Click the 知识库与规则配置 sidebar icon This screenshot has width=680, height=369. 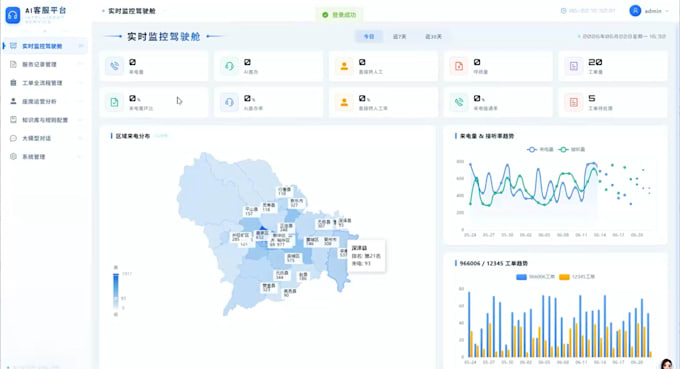[13, 120]
